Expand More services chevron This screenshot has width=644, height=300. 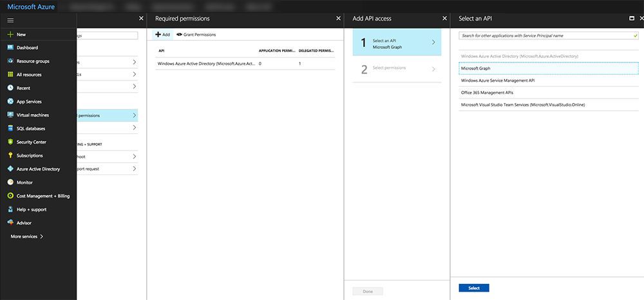(42, 237)
